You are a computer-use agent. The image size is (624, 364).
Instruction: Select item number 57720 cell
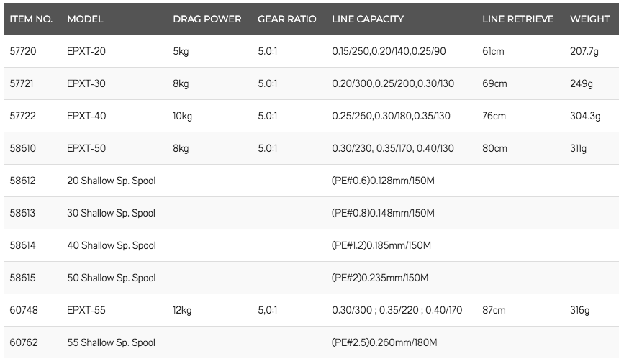coord(23,51)
